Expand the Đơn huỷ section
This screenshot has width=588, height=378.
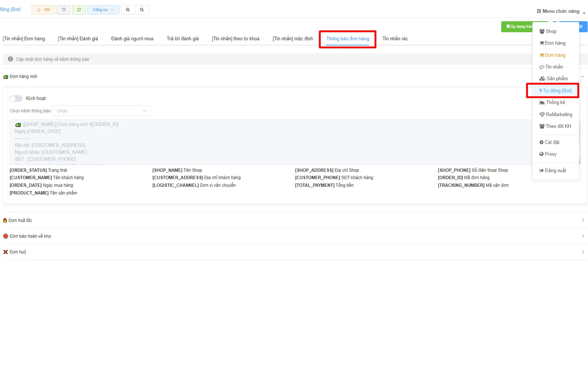pyautogui.click(x=295, y=252)
